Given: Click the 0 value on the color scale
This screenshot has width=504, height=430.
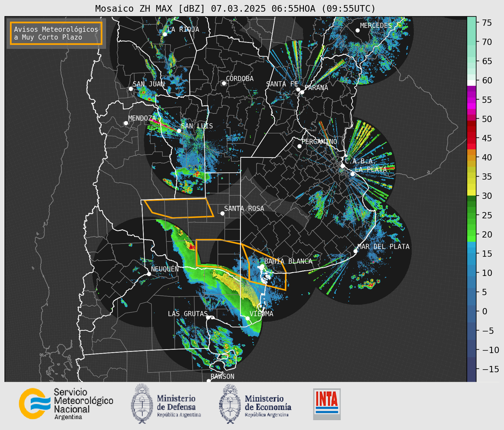Looking at the screenshot, I should [484, 311].
